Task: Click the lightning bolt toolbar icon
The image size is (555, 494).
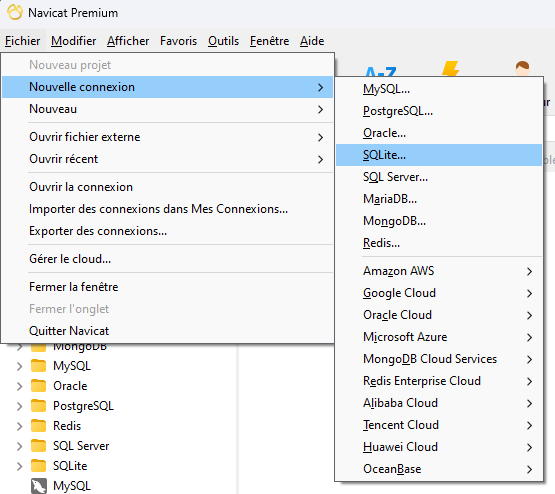Action: point(451,69)
